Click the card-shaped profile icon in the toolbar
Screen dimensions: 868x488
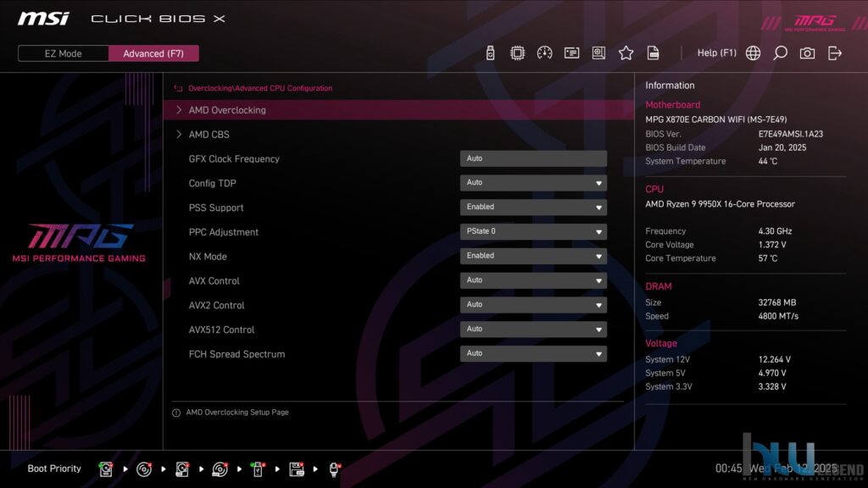point(571,53)
